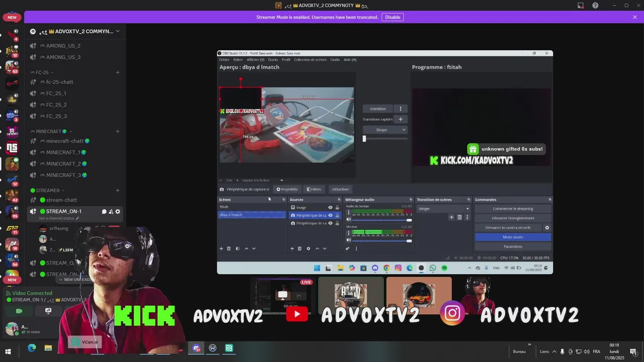Create channel in MINECRAFT category
This screenshot has height=362, width=644.
coord(118,131)
